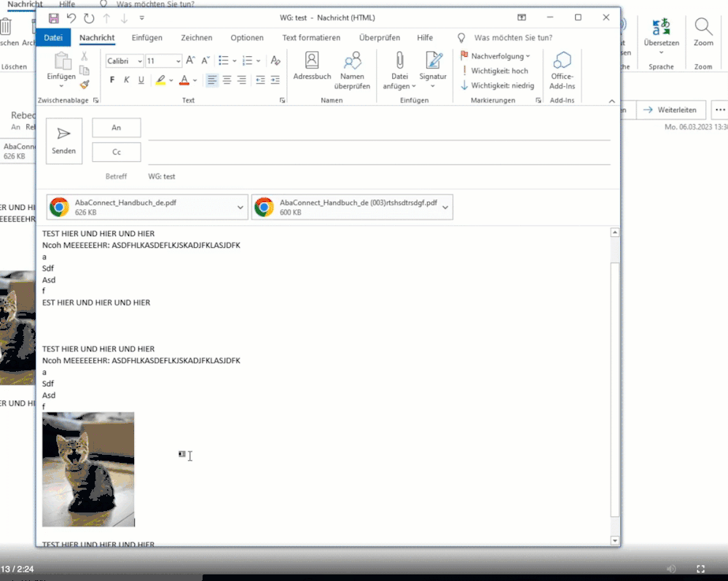728x581 pixels.
Task: Clear all formatting with the eraser A icon
Action: (275, 61)
